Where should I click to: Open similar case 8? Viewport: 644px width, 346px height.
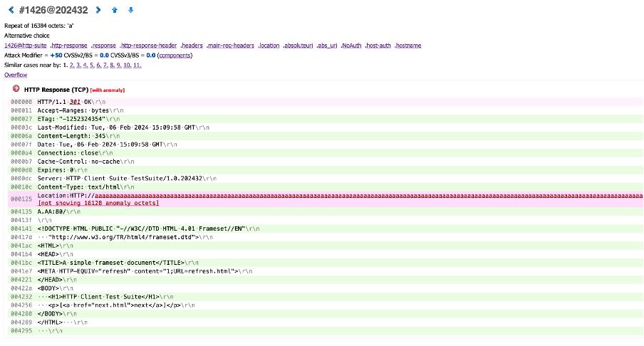tap(112, 65)
